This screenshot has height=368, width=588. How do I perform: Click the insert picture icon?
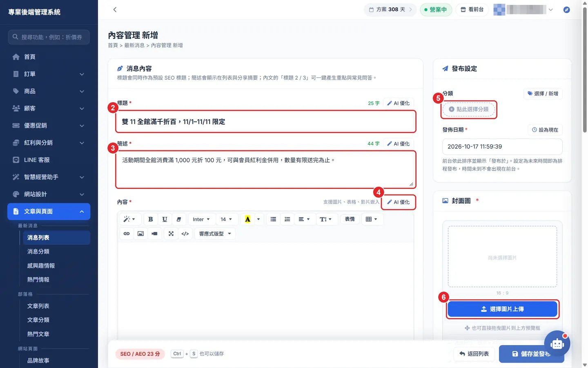tap(140, 233)
